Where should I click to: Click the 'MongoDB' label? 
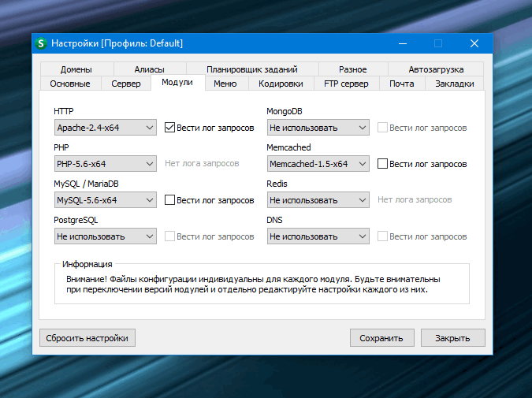tap(285, 111)
